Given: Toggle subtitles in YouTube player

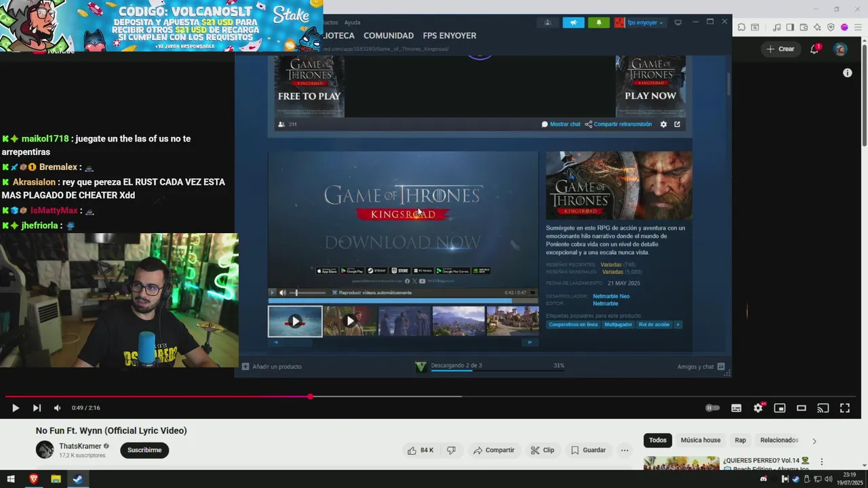Looking at the screenshot, I should coord(736,408).
